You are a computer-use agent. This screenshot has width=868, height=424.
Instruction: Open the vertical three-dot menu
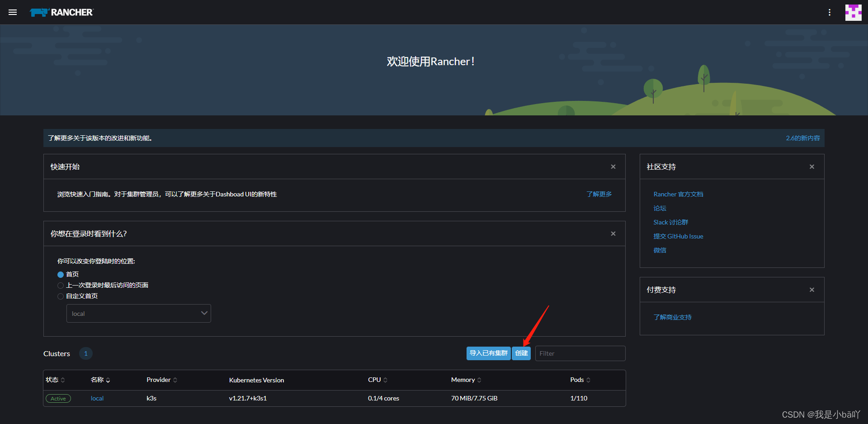coord(830,12)
